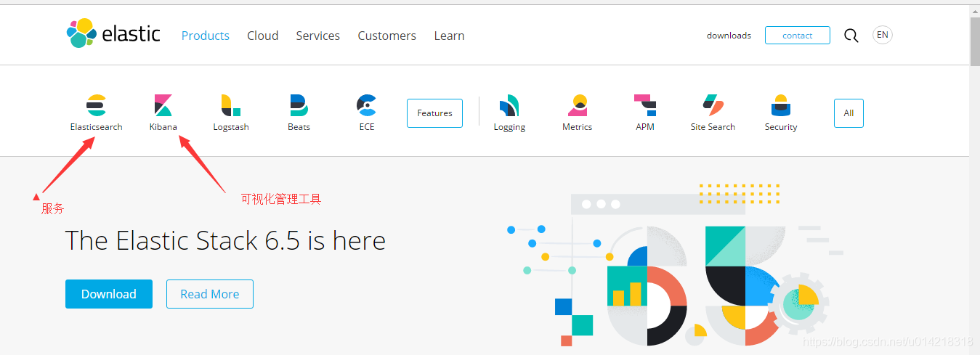Click the Elastic Stack 6.5 headline
Viewport: 980px width, 355px height.
225,240
